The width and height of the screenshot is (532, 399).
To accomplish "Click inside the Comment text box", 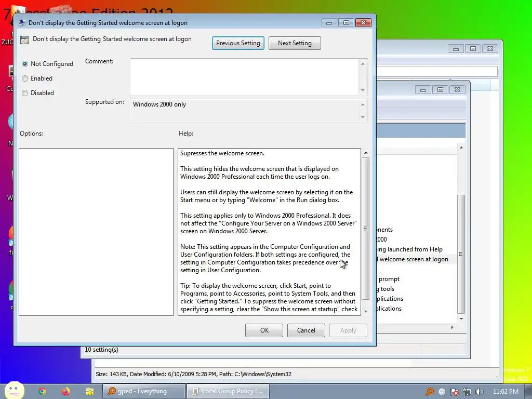I will tap(244, 77).
